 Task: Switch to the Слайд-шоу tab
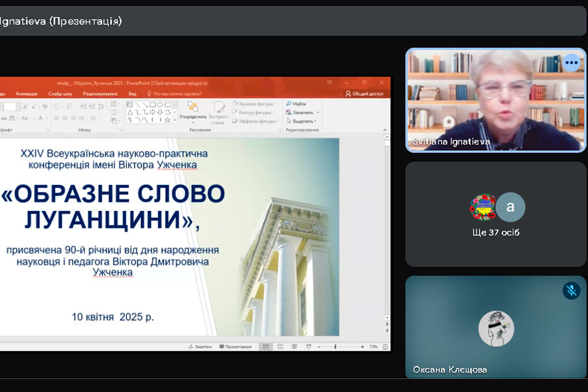[x=59, y=93]
